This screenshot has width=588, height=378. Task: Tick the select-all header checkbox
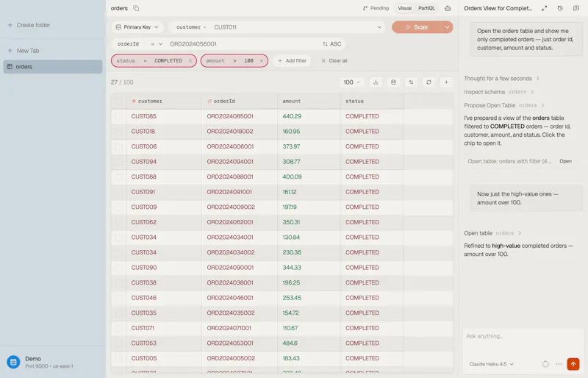[x=118, y=101]
